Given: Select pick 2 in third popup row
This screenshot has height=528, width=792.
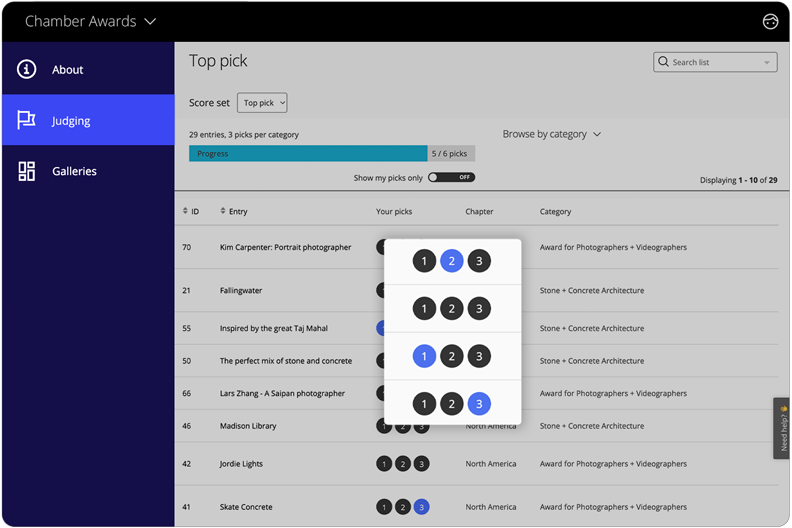Looking at the screenshot, I should [452, 356].
